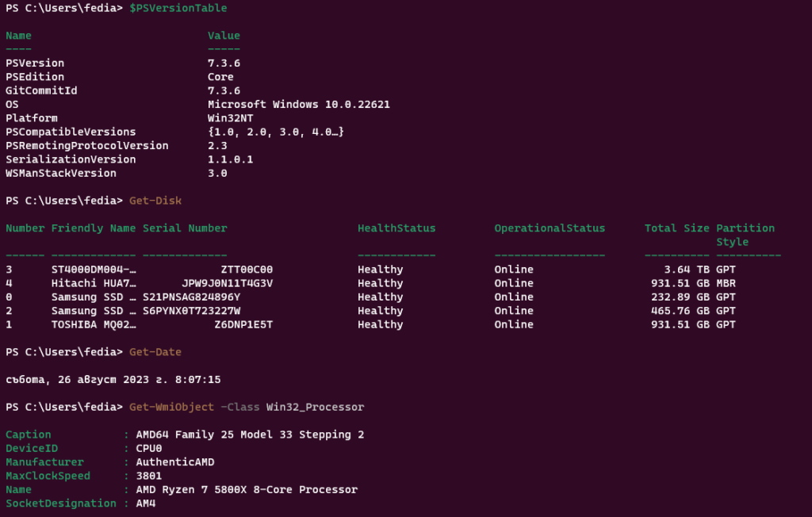Click the Get-WmiObject command text
Image resolution: width=812 pixels, height=517 pixels.
[x=171, y=407]
